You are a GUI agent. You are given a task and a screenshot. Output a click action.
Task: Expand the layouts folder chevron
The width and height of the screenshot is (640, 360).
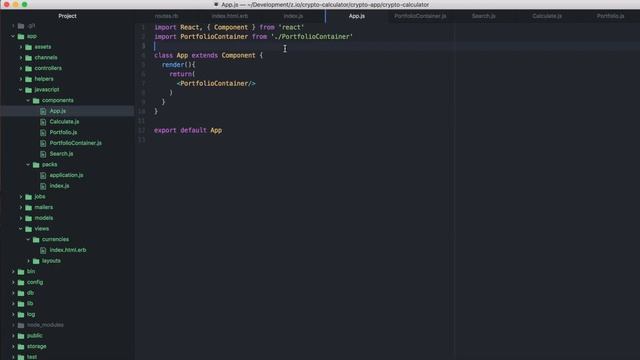coord(28,260)
